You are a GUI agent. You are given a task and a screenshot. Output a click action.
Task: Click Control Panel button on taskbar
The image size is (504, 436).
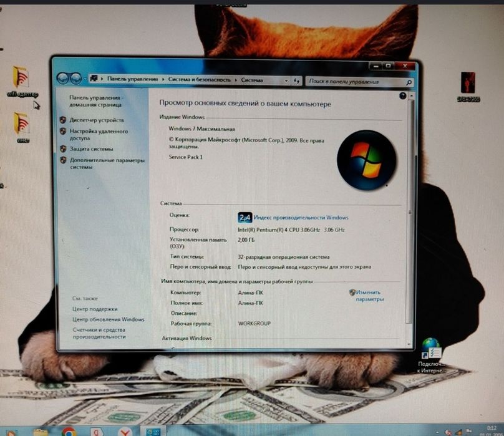pyautogui.click(x=153, y=432)
